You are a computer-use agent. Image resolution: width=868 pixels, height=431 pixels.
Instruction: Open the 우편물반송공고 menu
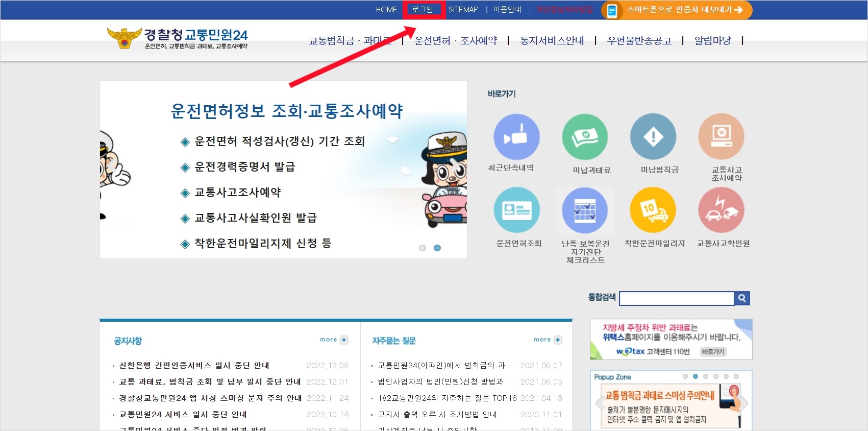pos(639,41)
